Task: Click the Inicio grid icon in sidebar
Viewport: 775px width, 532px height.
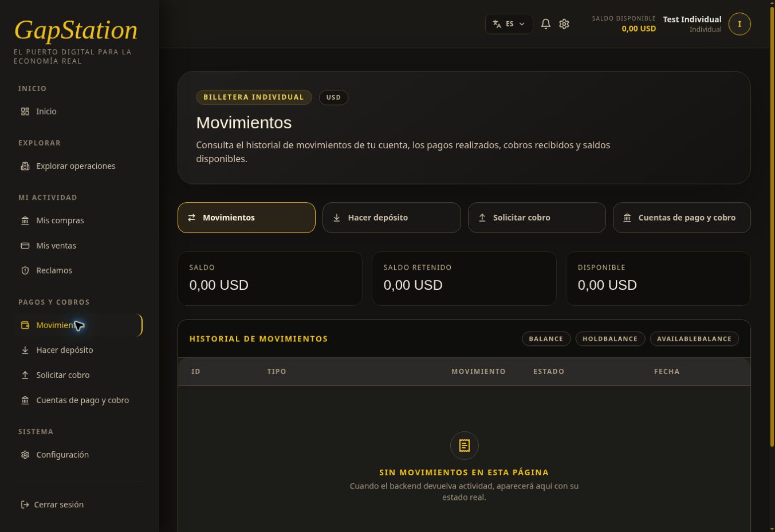Action: (x=25, y=112)
